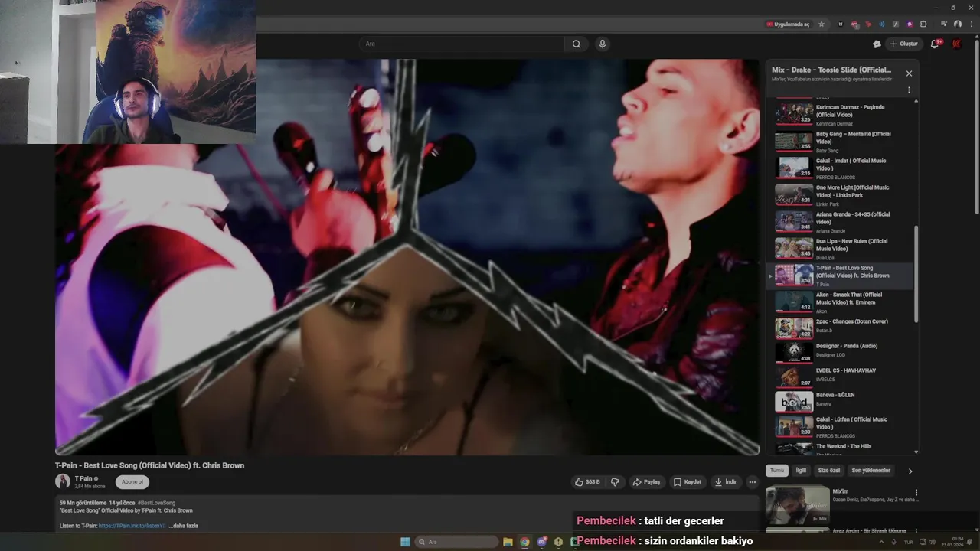This screenshot has width=980, height=551.
Task: Select the Tümü filter chip
Action: [777, 471]
